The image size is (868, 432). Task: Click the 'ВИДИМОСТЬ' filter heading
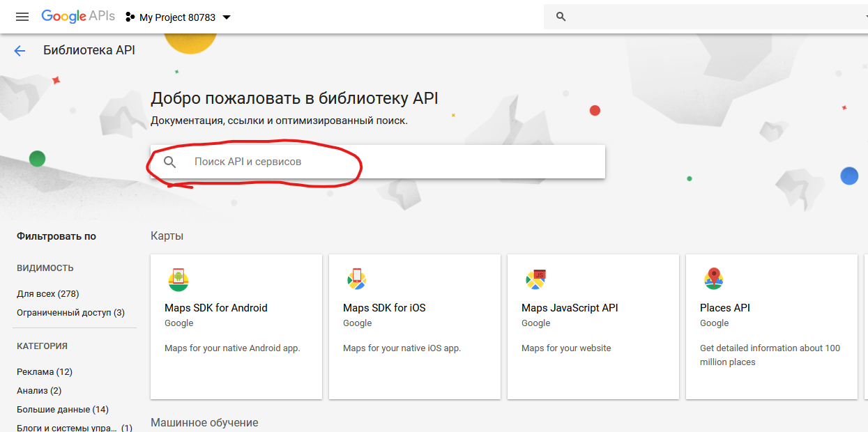(45, 268)
